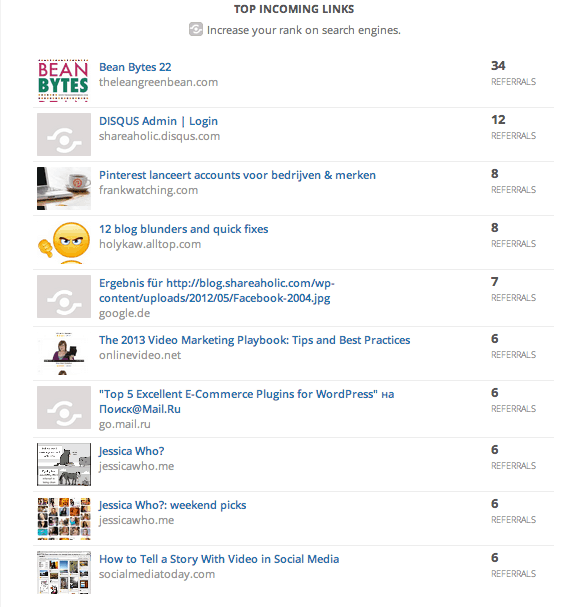
Task: Open the Bean Bytes 22 link
Action: 135,67
